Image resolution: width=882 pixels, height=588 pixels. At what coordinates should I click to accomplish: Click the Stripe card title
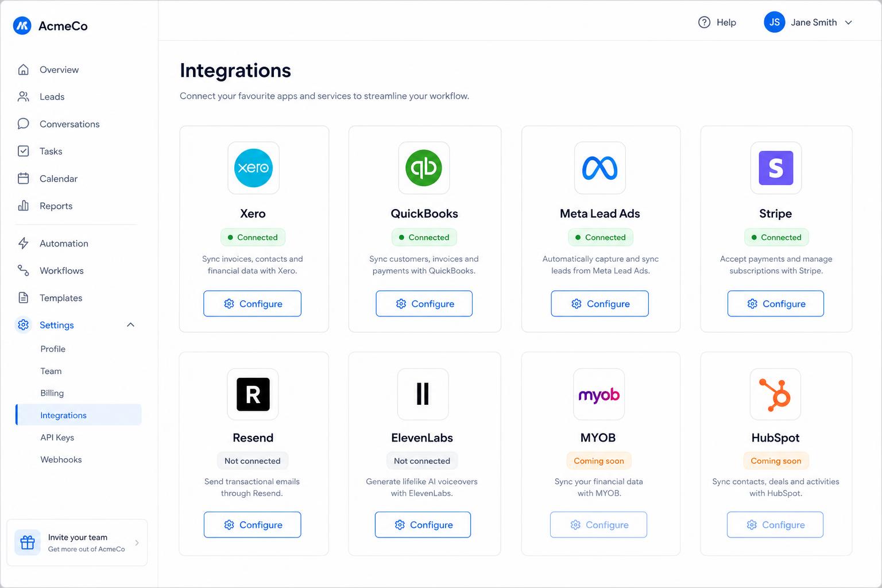776,213
